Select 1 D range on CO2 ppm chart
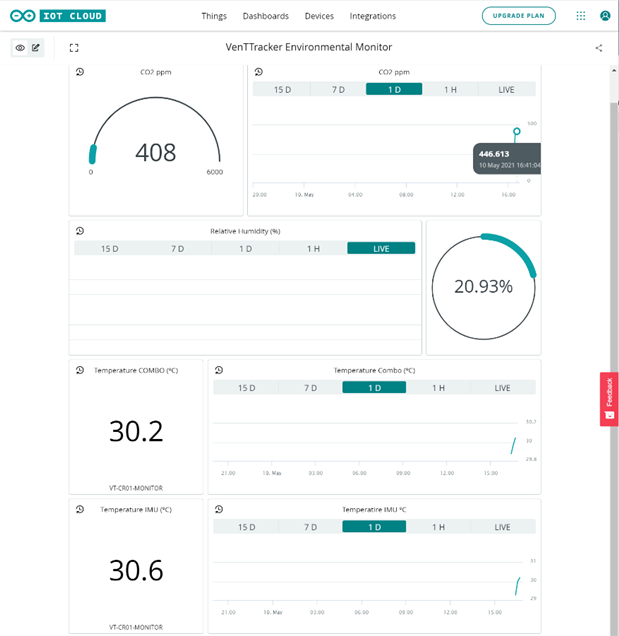The width and height of the screenshot is (619, 636). [394, 89]
